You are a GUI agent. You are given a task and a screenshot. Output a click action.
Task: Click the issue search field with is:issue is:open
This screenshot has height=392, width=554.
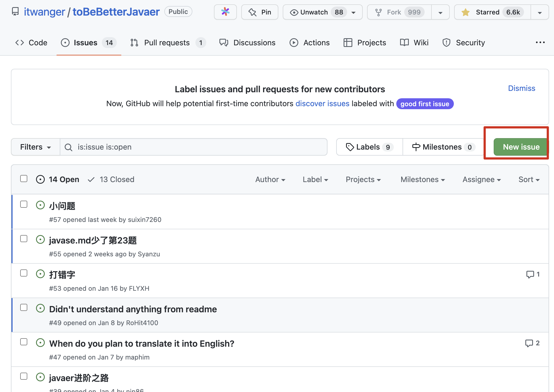pyautogui.click(x=193, y=147)
